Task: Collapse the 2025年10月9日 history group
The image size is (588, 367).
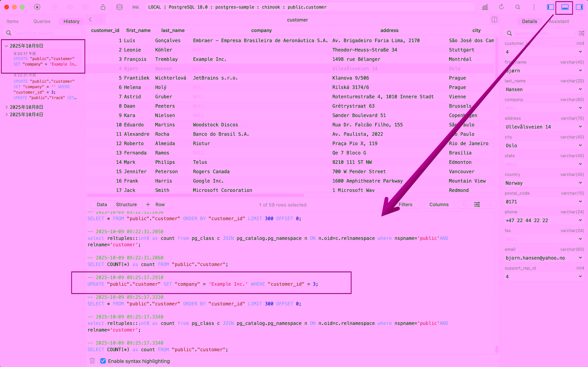Action: [7, 46]
